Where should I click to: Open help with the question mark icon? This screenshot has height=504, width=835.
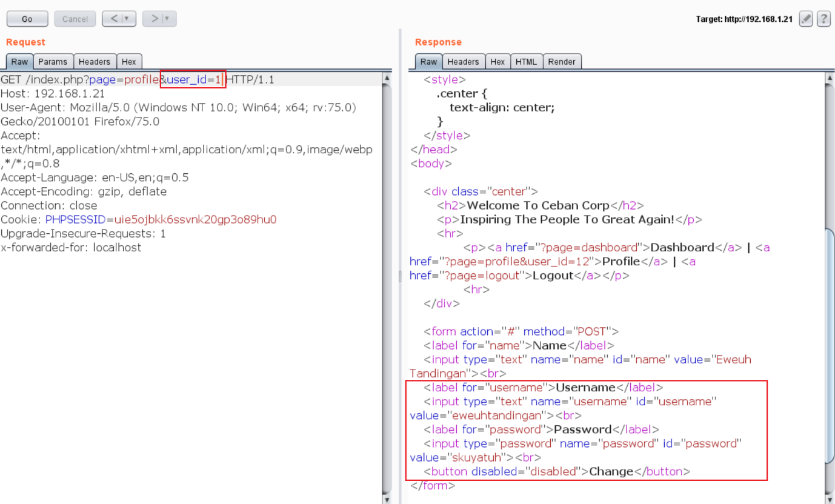823,19
